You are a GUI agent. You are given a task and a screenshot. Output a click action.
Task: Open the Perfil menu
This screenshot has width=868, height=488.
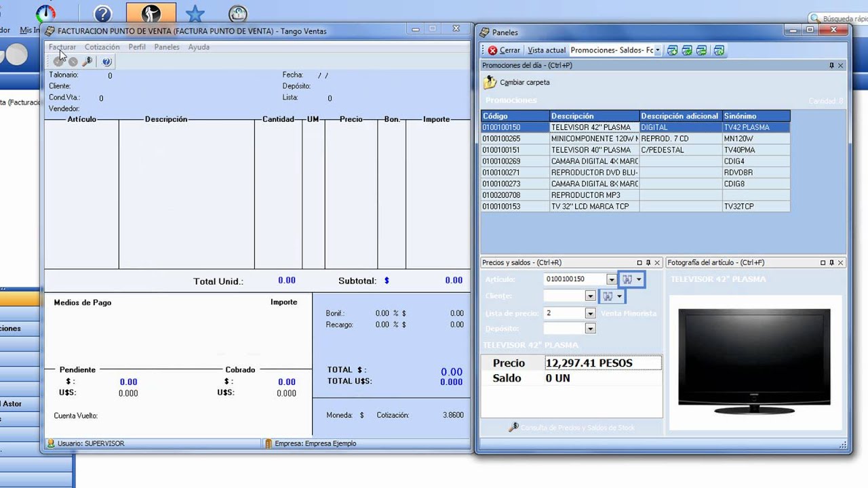(137, 47)
